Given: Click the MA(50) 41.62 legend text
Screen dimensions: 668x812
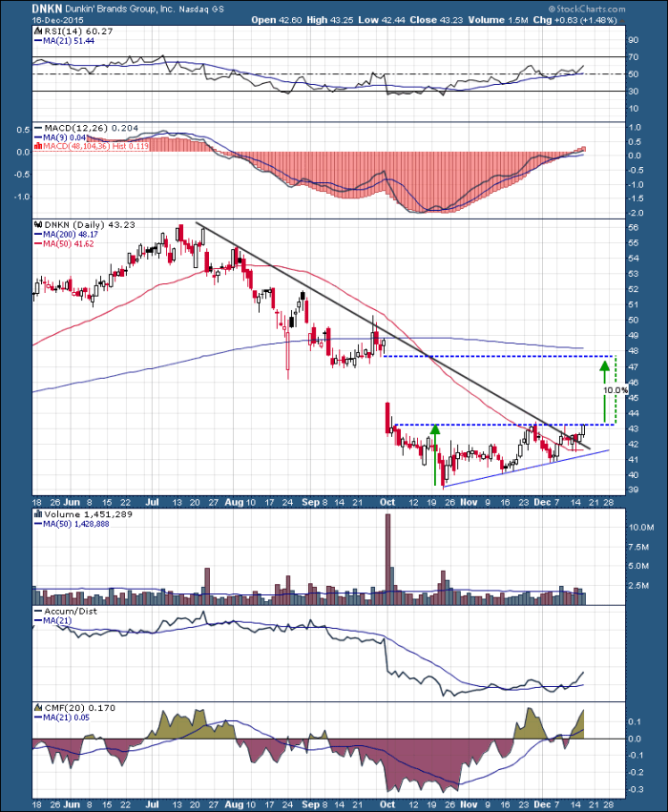Looking at the screenshot, I should tap(69, 244).
